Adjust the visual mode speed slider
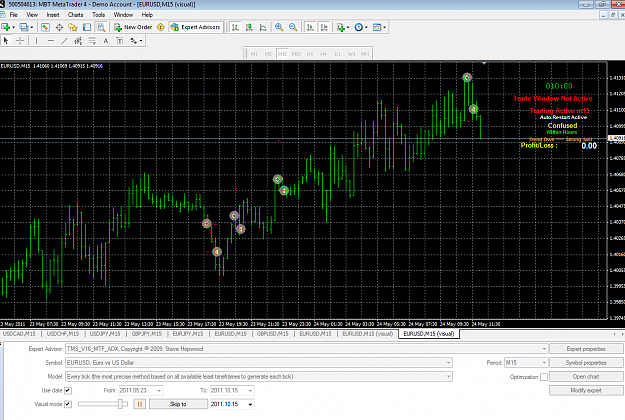625x420 pixels. pyautogui.click(x=120, y=404)
